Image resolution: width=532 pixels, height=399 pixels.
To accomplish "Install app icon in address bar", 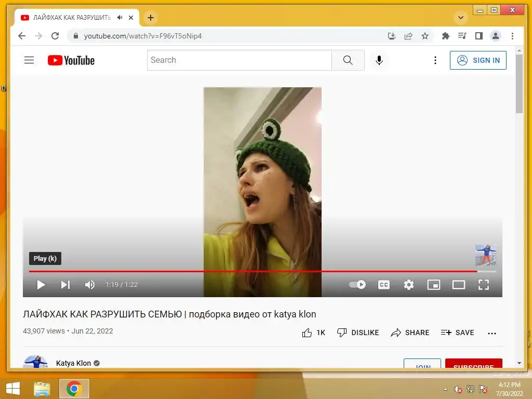I will pyautogui.click(x=392, y=36).
